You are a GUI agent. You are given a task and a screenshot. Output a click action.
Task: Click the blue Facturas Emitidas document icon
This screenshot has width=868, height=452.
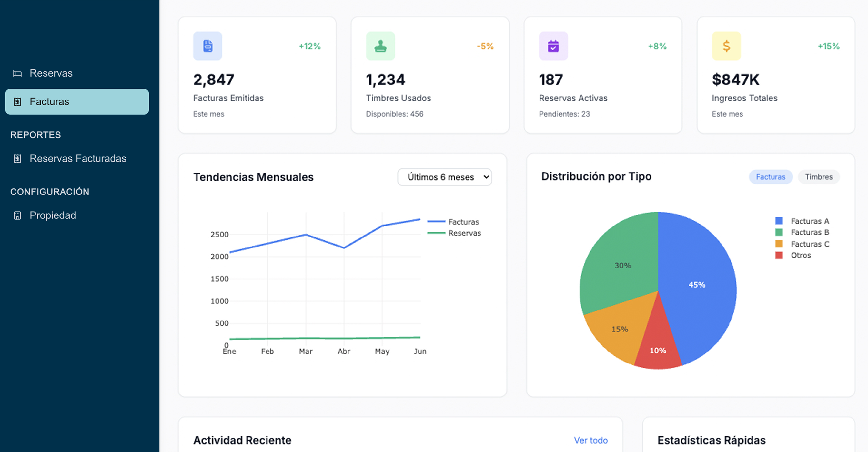click(207, 46)
